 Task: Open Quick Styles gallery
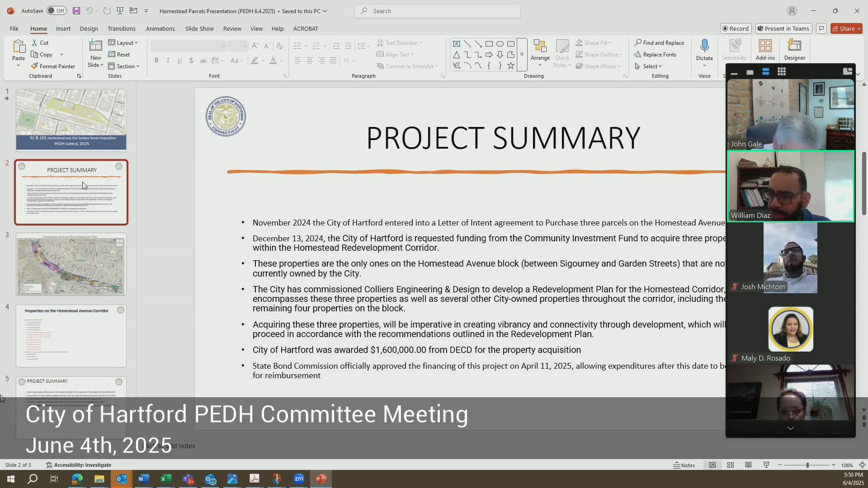tap(562, 53)
